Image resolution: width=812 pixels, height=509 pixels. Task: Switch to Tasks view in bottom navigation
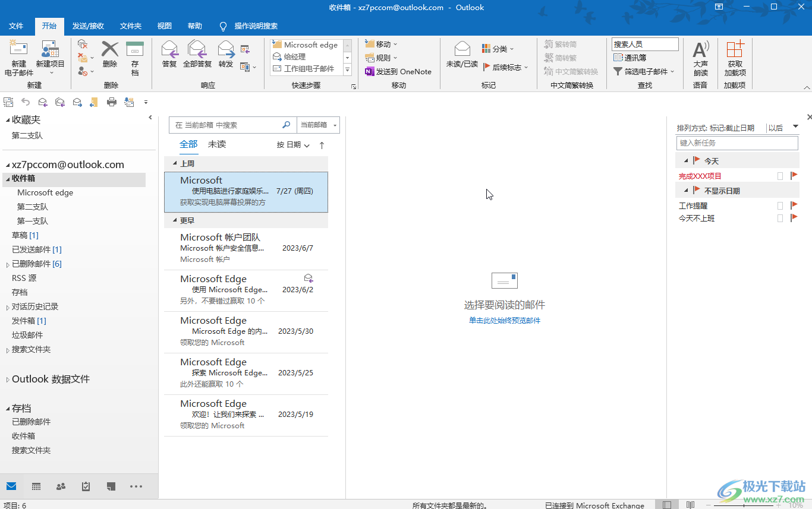pyautogui.click(x=86, y=486)
